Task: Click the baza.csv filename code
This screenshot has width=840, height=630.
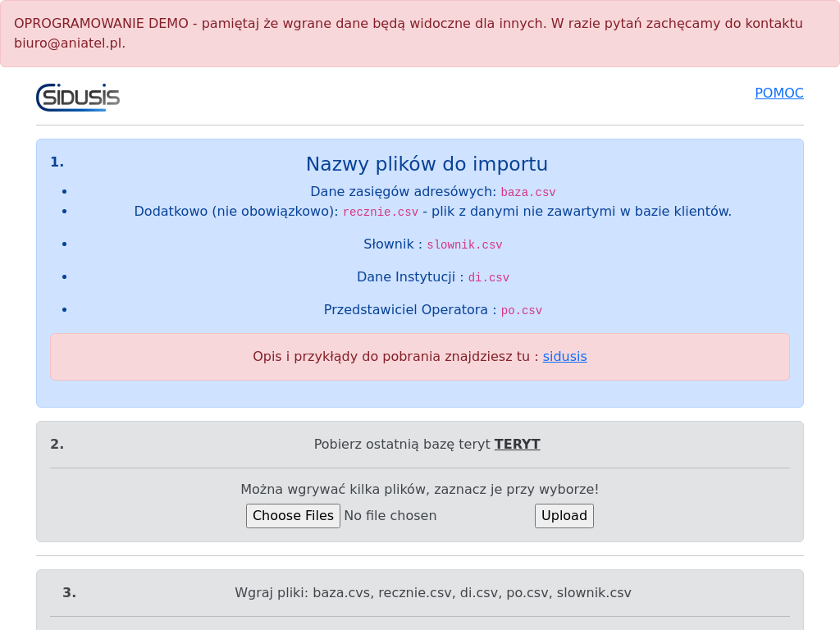Action: [527, 193]
